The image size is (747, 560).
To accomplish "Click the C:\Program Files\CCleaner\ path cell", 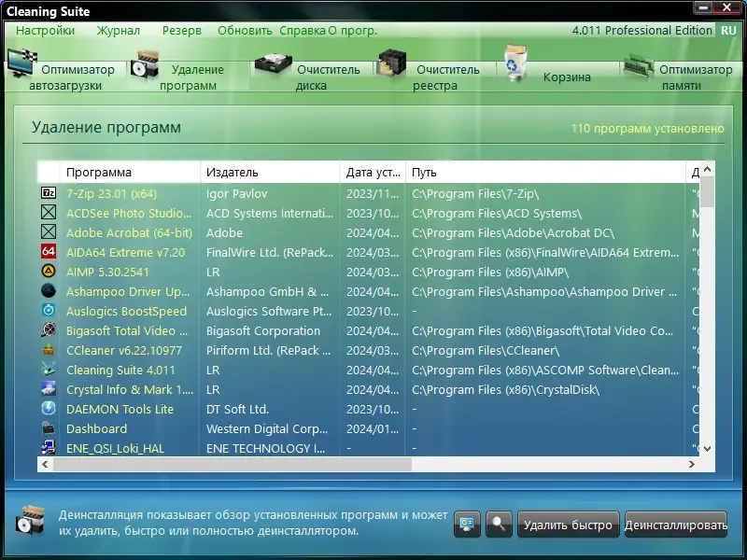I will (486, 351).
